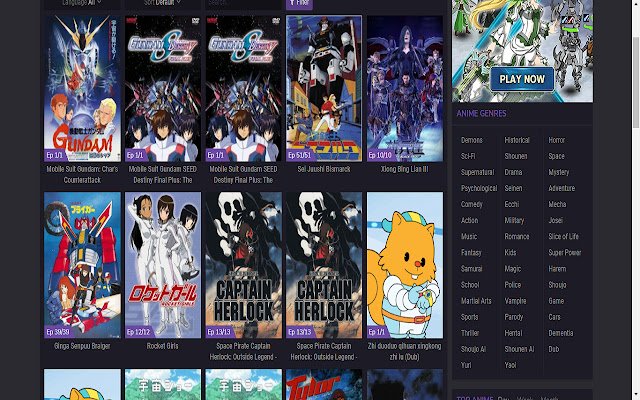Open the Language All dropdown
This screenshot has height=400, width=640.
82,3
